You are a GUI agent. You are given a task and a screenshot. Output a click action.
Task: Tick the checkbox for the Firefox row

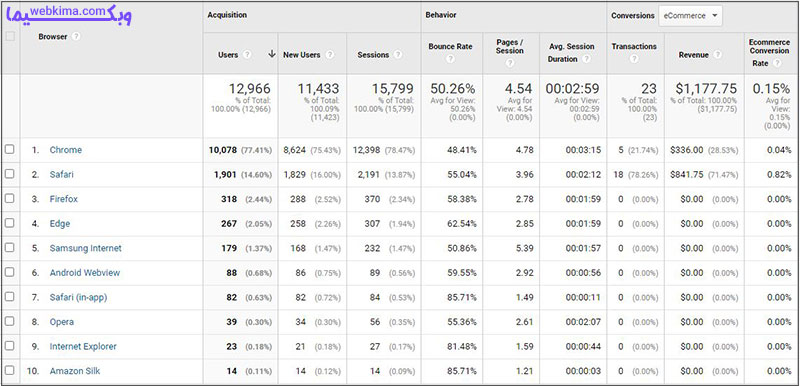(9, 198)
